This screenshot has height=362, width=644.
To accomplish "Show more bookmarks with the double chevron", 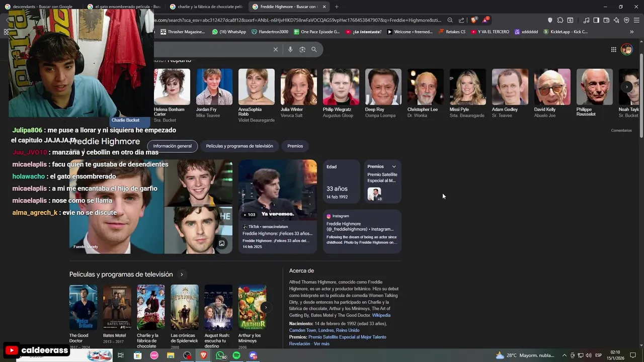I will coord(632,32).
